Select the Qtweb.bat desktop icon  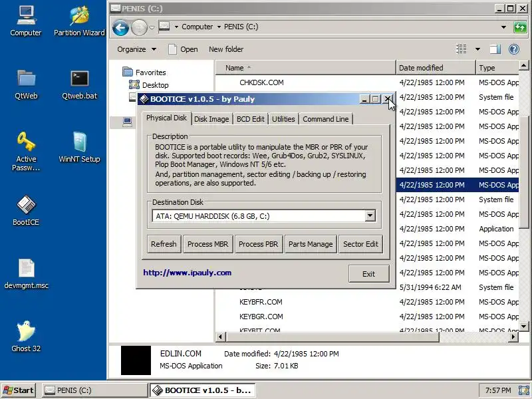coord(79,84)
